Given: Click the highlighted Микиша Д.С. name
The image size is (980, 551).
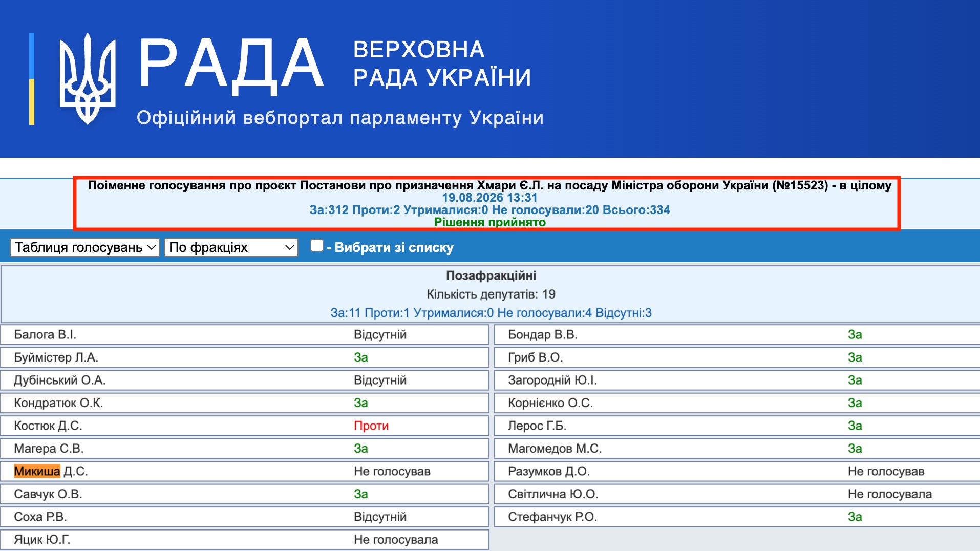Looking at the screenshot, I should pos(51,471).
